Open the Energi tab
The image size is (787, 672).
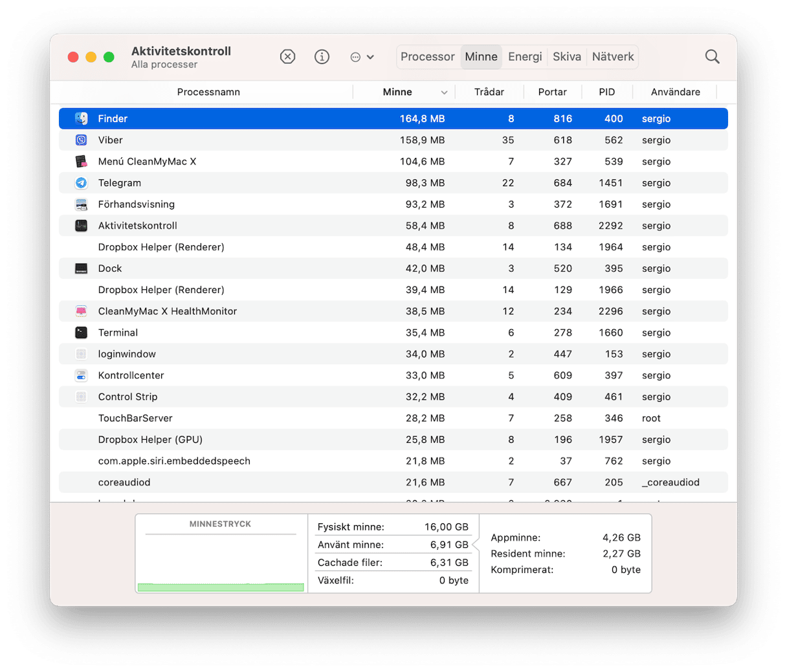coord(525,57)
